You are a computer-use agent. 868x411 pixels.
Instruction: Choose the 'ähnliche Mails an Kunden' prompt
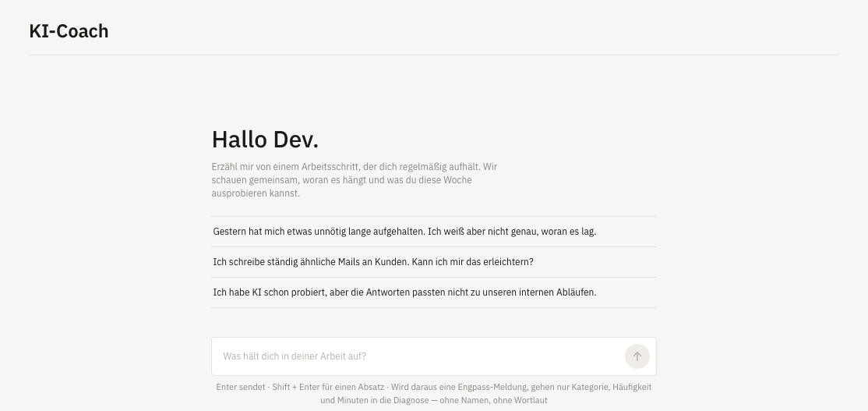click(x=433, y=262)
